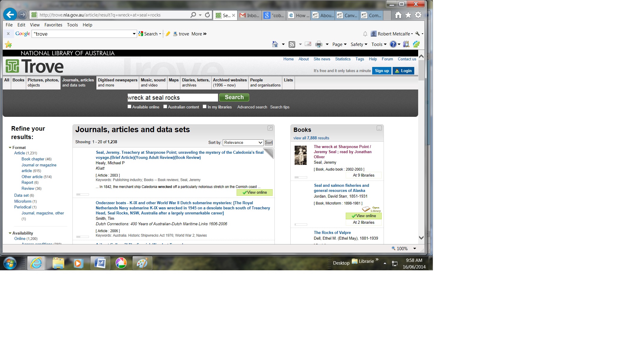This screenshot has width=634, height=364.
Task: Open the RSS feeds toolbar icon
Action: pyautogui.click(x=292, y=44)
